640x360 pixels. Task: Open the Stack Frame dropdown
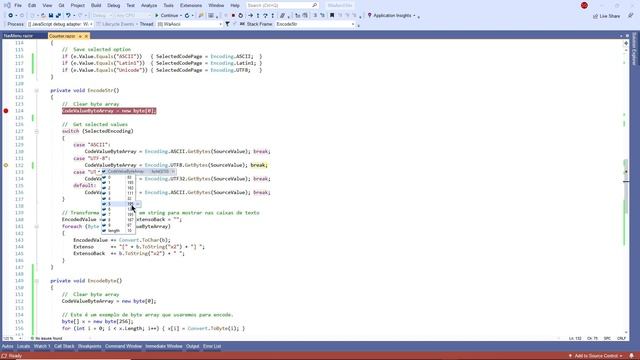pyautogui.click(x=315, y=24)
